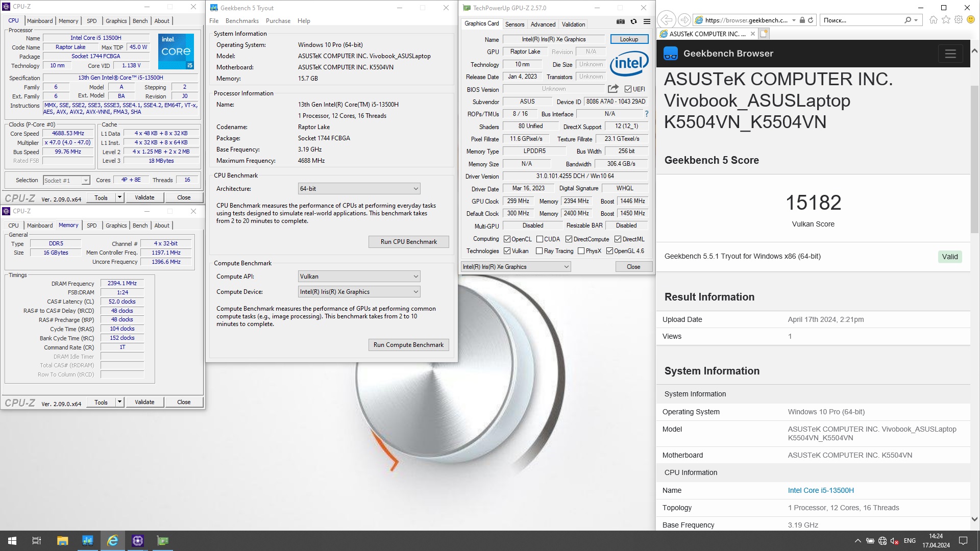Click the Lookup button in GPU-Z
The width and height of the screenshot is (980, 551).
coord(629,39)
